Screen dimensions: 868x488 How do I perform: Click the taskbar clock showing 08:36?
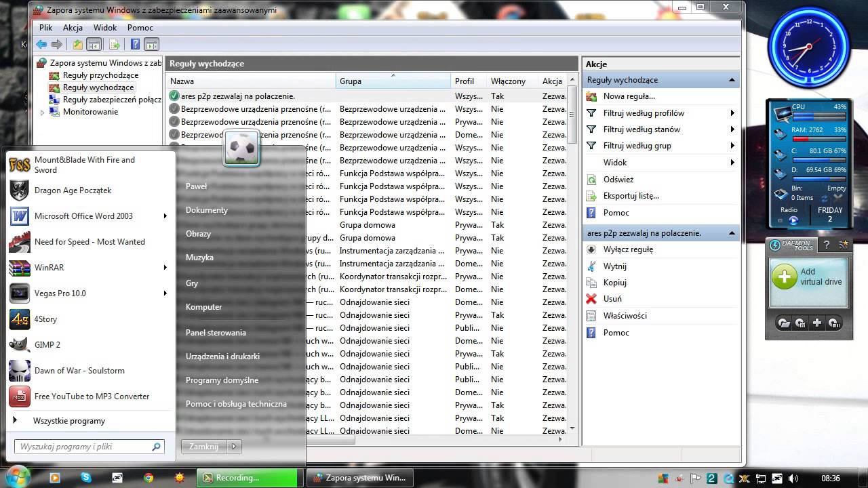pyautogui.click(x=831, y=479)
